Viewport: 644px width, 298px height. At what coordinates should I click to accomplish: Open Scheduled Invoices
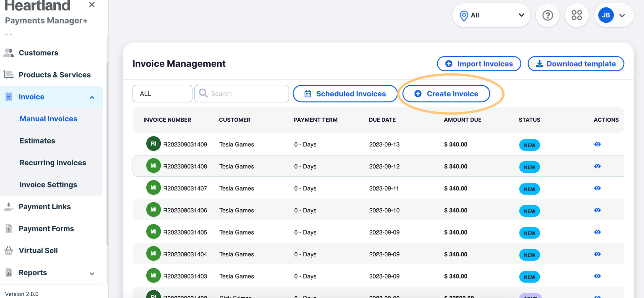point(345,94)
